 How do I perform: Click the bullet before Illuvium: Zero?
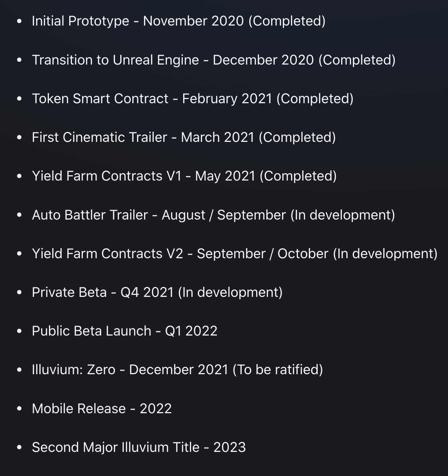tap(19, 370)
